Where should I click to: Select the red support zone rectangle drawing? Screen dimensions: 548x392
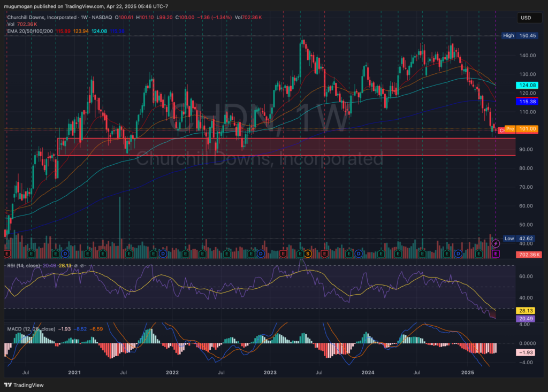[x=286, y=147]
